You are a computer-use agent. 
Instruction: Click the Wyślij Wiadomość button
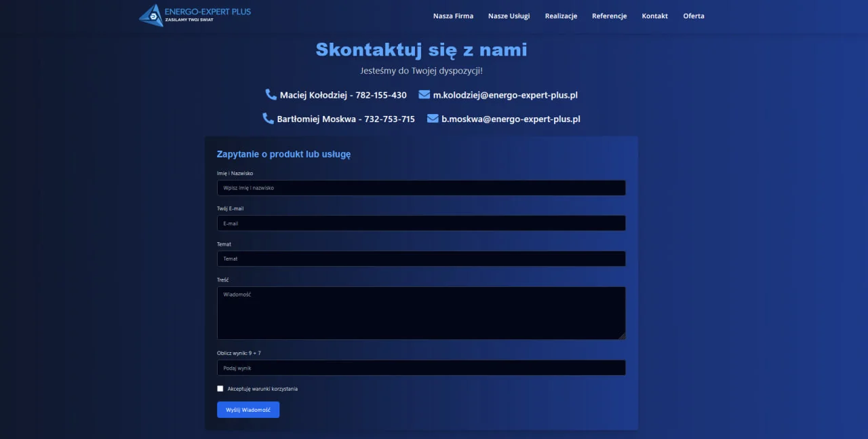[248, 409]
